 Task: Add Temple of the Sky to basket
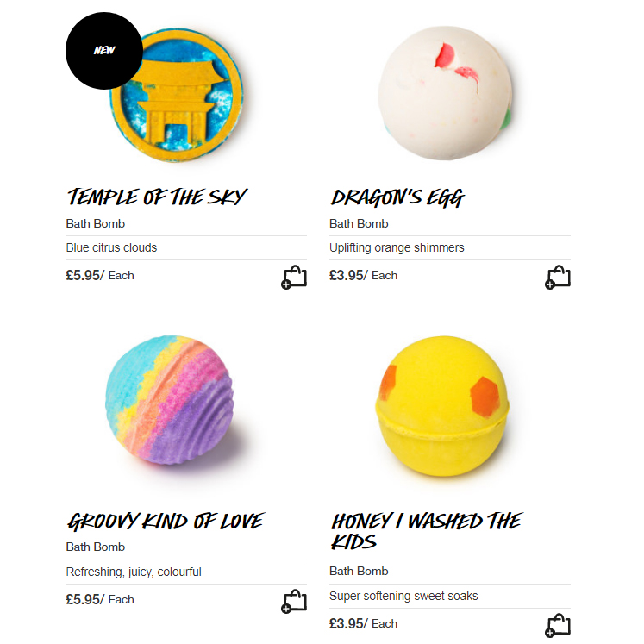(x=294, y=278)
